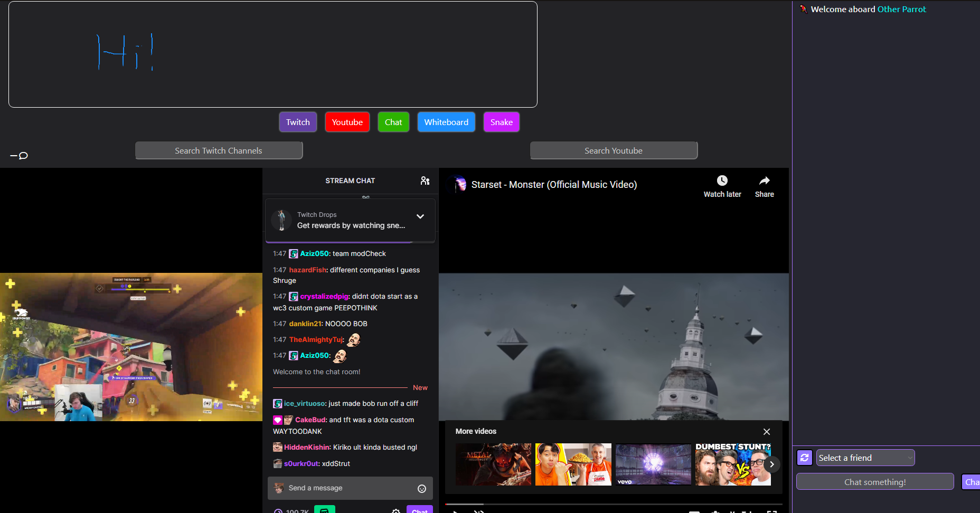Open the Metal Hellsinger video thumbnail
The width and height of the screenshot is (980, 513).
[494, 464]
